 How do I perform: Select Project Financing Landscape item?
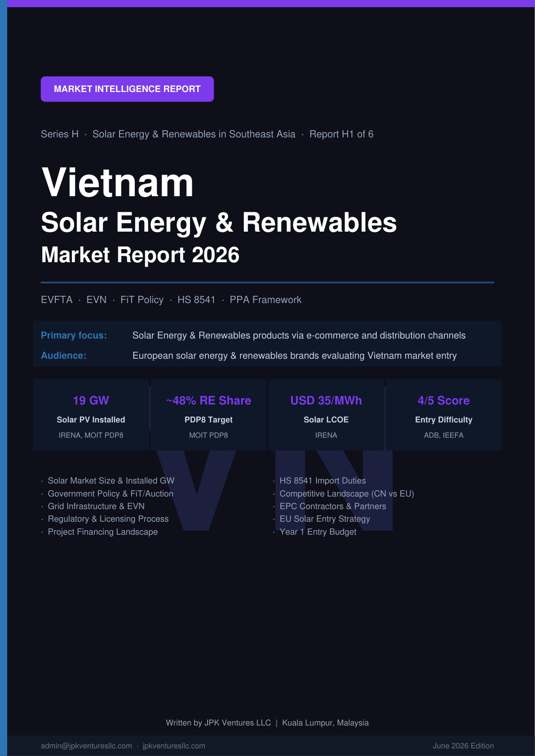(103, 532)
